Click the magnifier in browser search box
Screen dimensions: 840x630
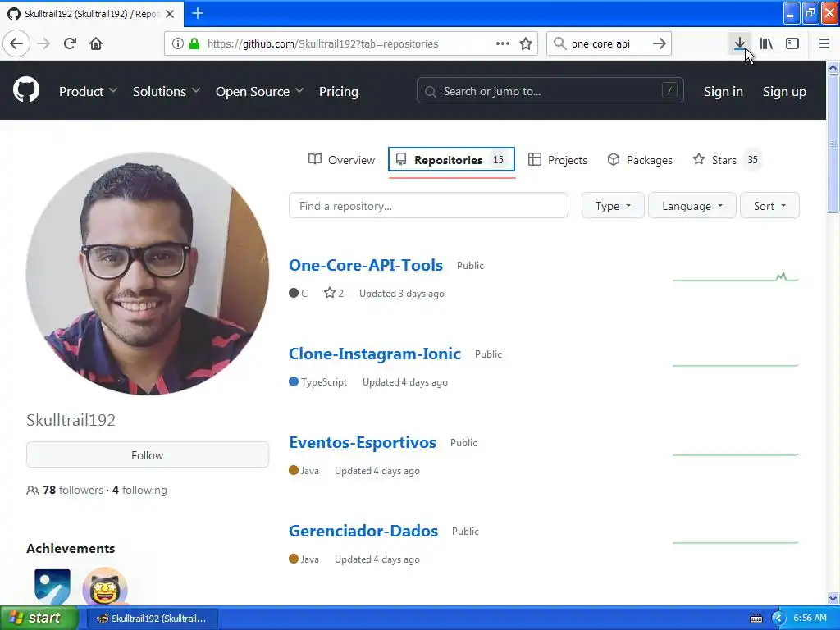(559, 43)
